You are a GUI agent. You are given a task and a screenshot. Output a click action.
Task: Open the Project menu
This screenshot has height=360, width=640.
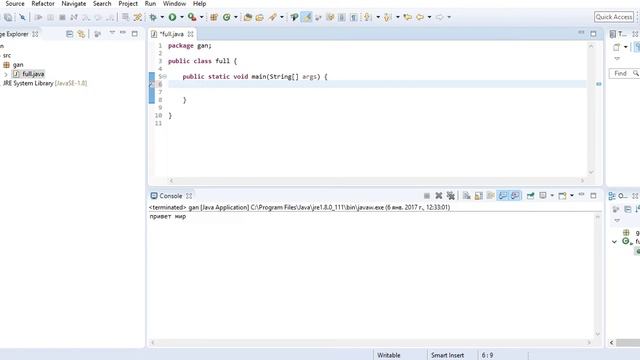click(x=128, y=4)
